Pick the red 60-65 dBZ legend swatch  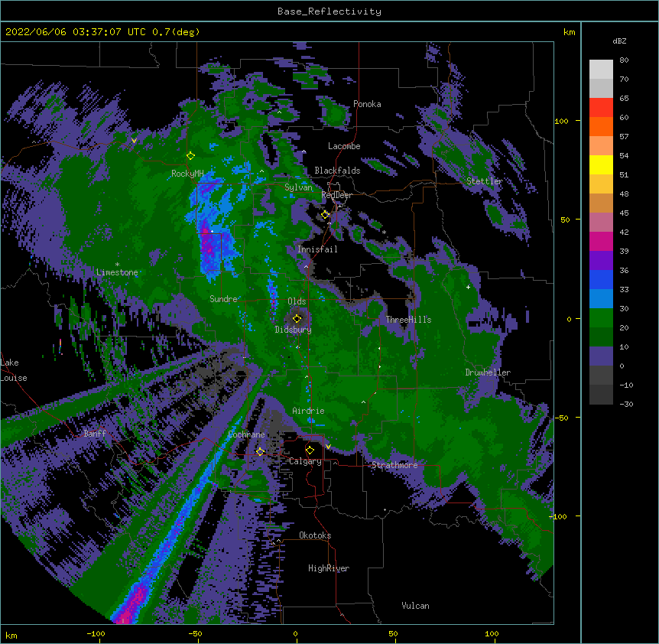click(x=601, y=107)
